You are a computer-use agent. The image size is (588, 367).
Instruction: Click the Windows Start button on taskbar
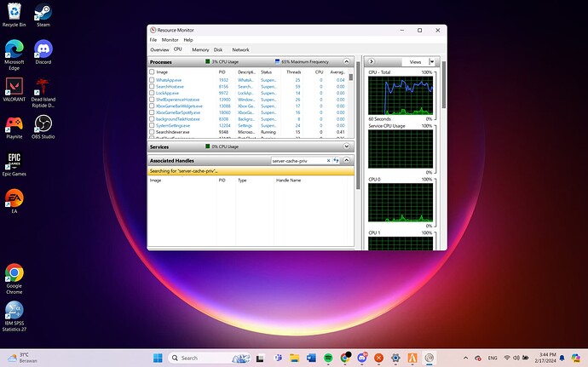pos(158,358)
